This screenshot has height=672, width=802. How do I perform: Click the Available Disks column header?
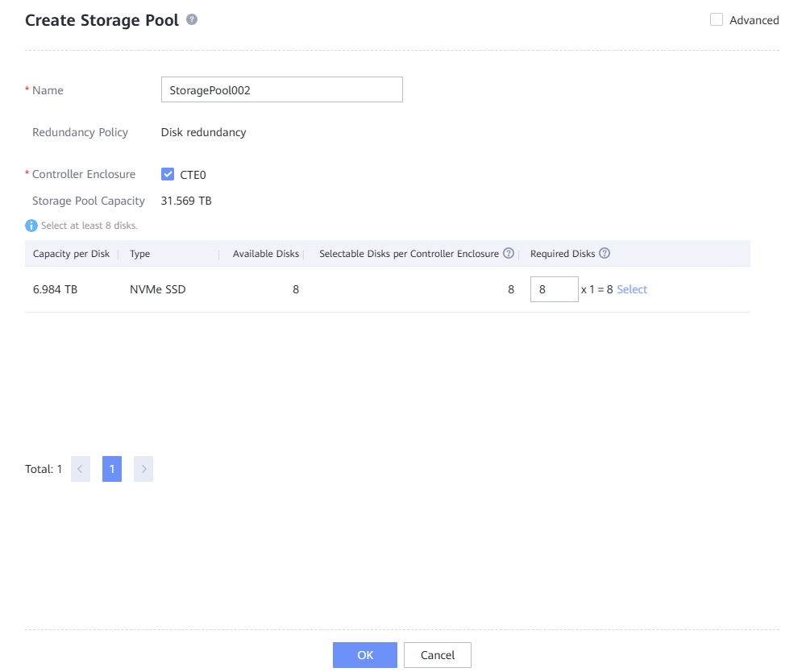265,254
